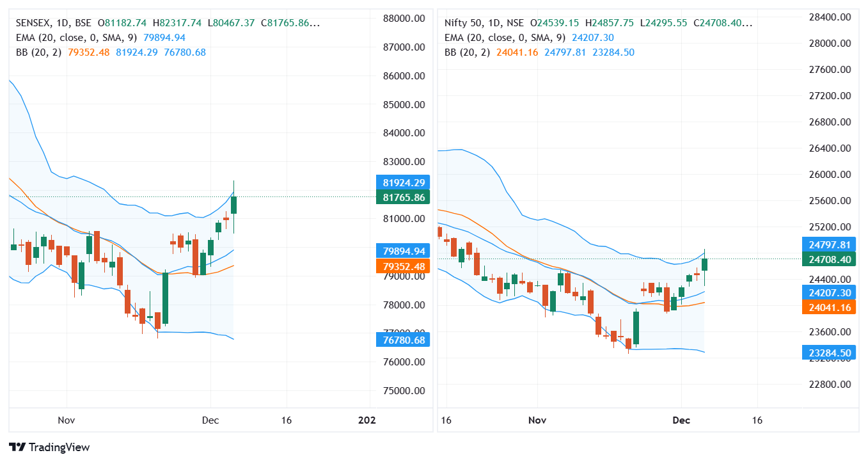
Task: Click the 88000.00 level on SENSEX price axis
Action: [x=403, y=19]
